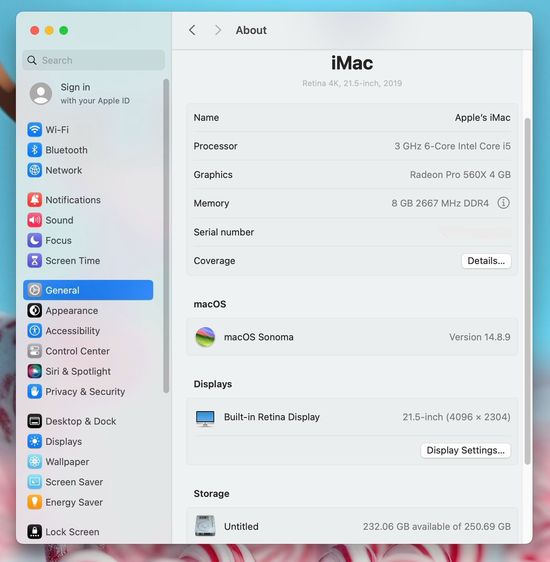
Task: Click the Retina 4K, 21.5-inch, 2019 subtitle
Action: click(x=352, y=83)
